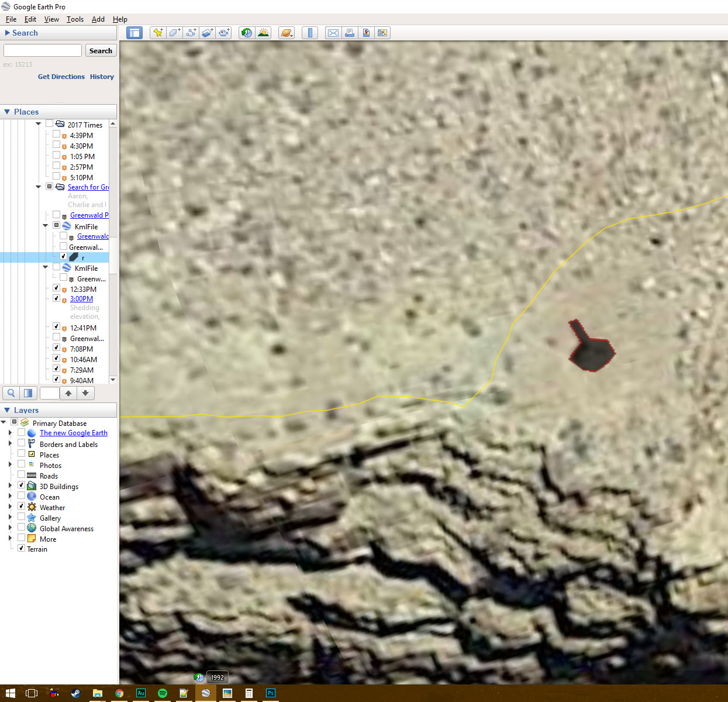Open the File menu
728x702 pixels.
[x=11, y=19]
